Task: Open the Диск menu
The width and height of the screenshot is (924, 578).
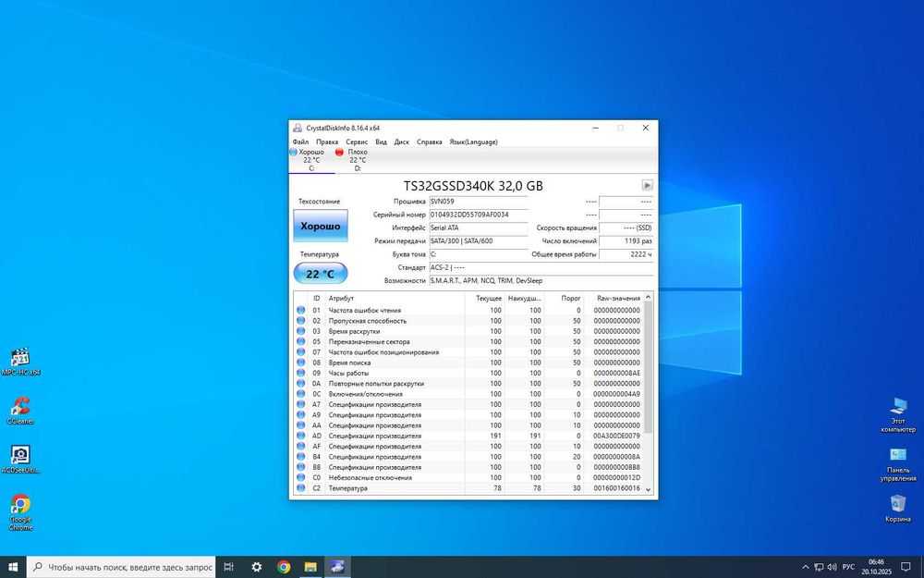Action: (x=401, y=141)
